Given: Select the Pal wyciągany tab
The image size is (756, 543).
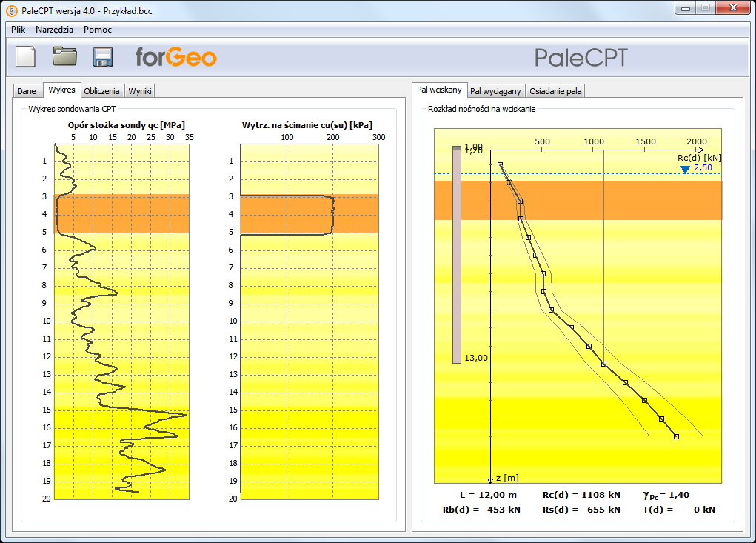Looking at the screenshot, I should pos(495,91).
